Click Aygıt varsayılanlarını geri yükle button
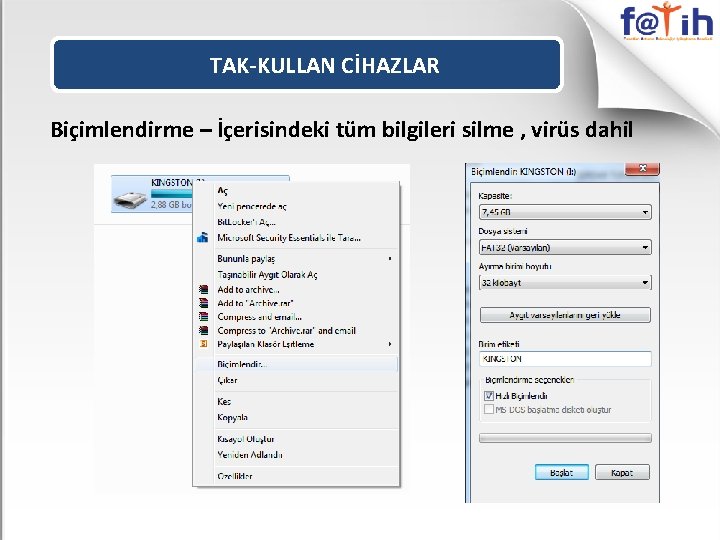 tap(565, 315)
